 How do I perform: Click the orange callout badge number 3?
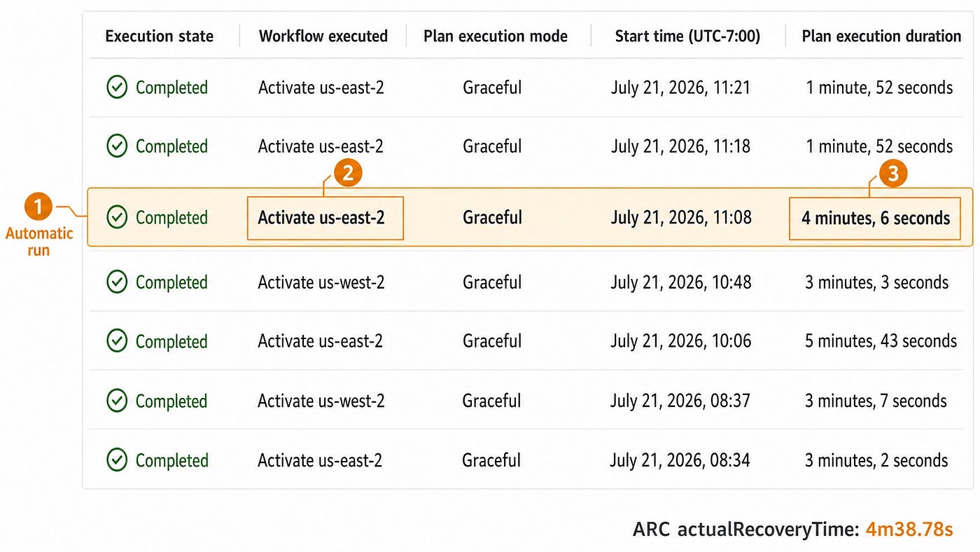[x=894, y=173]
